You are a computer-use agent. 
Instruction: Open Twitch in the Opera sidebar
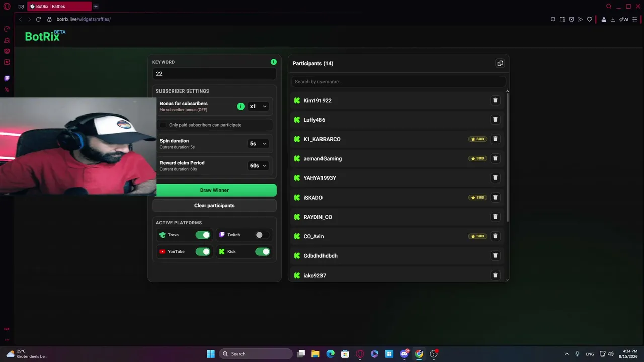[x=7, y=78]
